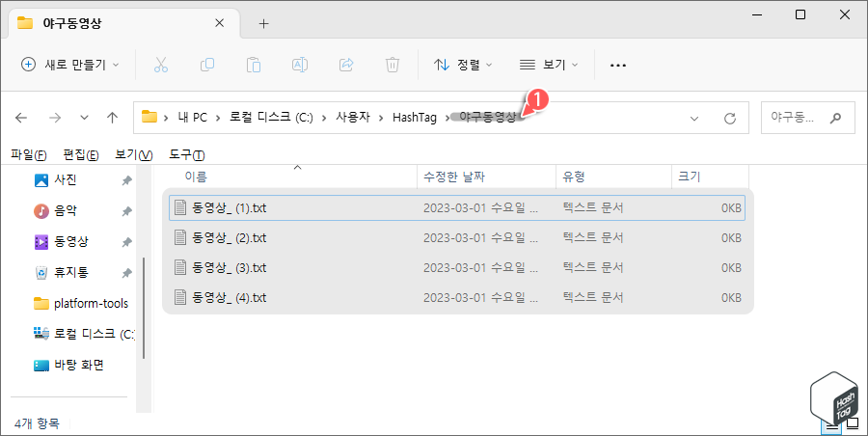The image size is (868, 436).
Task: Open the 보기(V) menu
Action: [x=133, y=155]
